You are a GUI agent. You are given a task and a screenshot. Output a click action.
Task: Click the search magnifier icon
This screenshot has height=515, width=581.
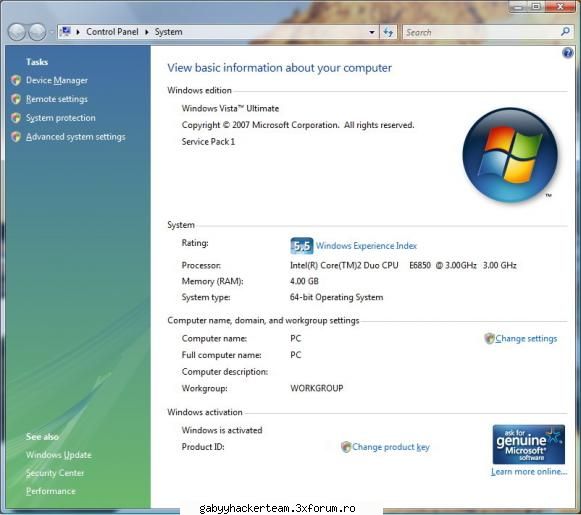565,32
